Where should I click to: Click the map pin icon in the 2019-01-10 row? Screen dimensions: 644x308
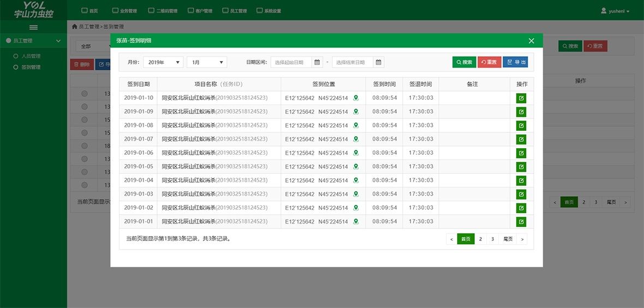coord(356,98)
